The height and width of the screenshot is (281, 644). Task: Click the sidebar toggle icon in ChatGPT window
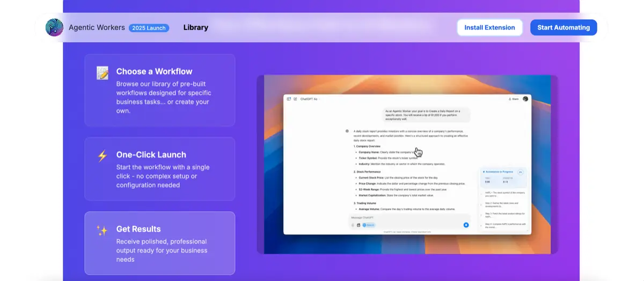pyautogui.click(x=289, y=99)
